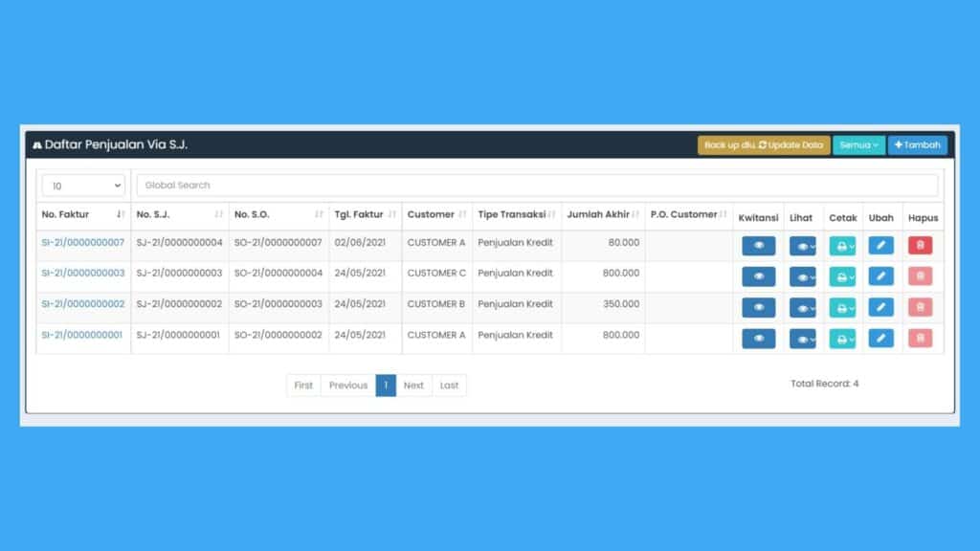Sort table by No. Faktur column
The image size is (980, 551).
click(x=82, y=215)
